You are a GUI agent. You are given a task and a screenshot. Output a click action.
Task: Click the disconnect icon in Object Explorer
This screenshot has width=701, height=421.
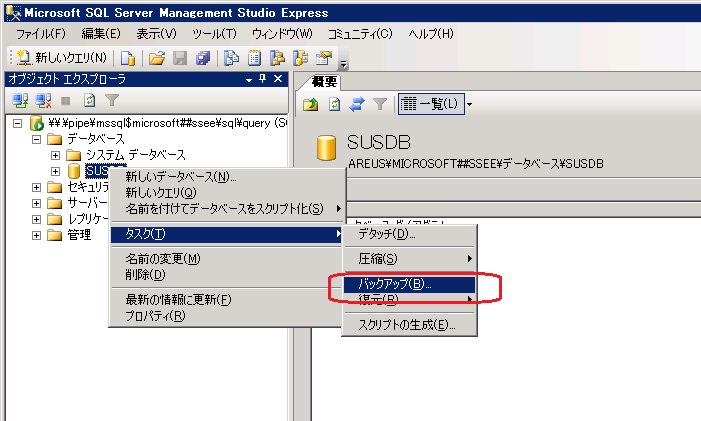(43, 101)
